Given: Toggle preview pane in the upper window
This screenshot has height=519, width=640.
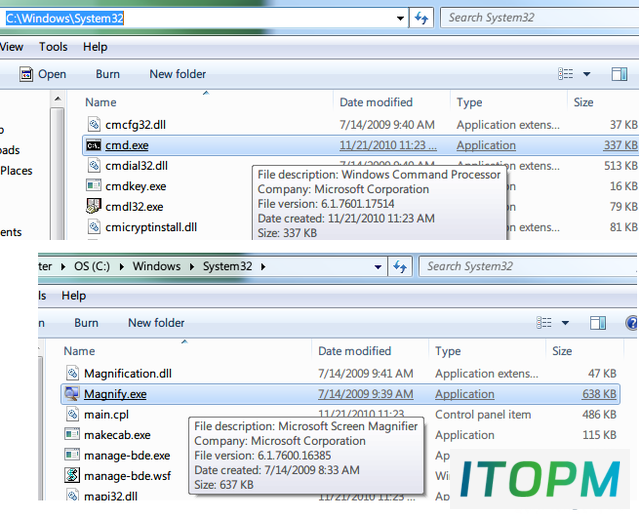Looking at the screenshot, I should pos(619,74).
